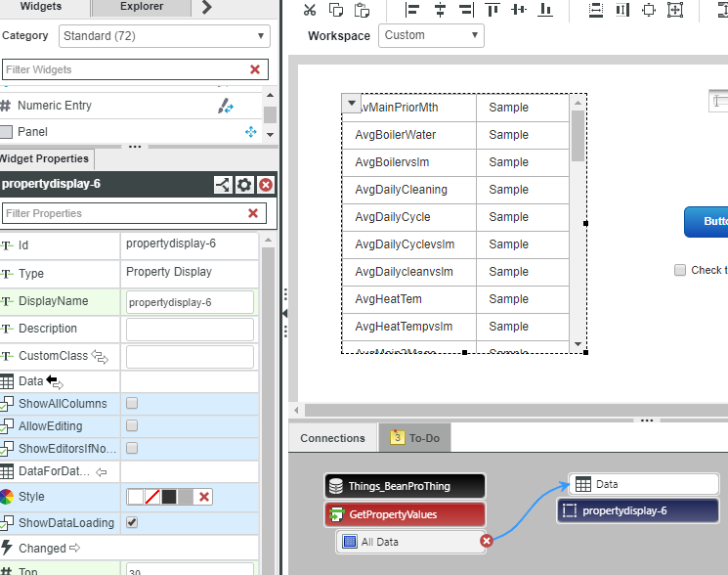Click the Changed event arrow icon
The height and width of the screenshot is (575, 728).
[x=74, y=548]
